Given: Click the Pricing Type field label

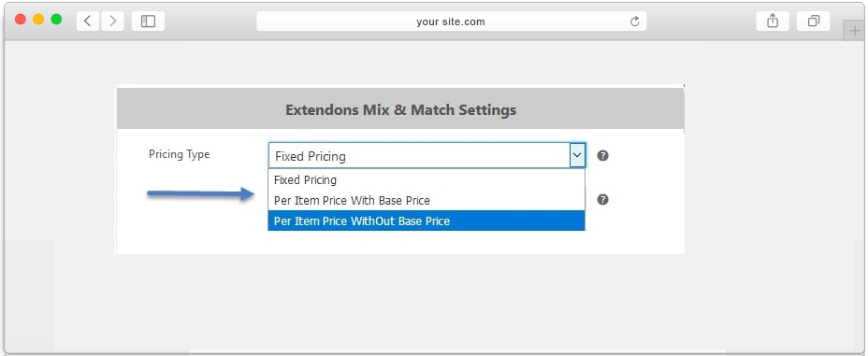Looking at the screenshot, I should coord(180,154).
